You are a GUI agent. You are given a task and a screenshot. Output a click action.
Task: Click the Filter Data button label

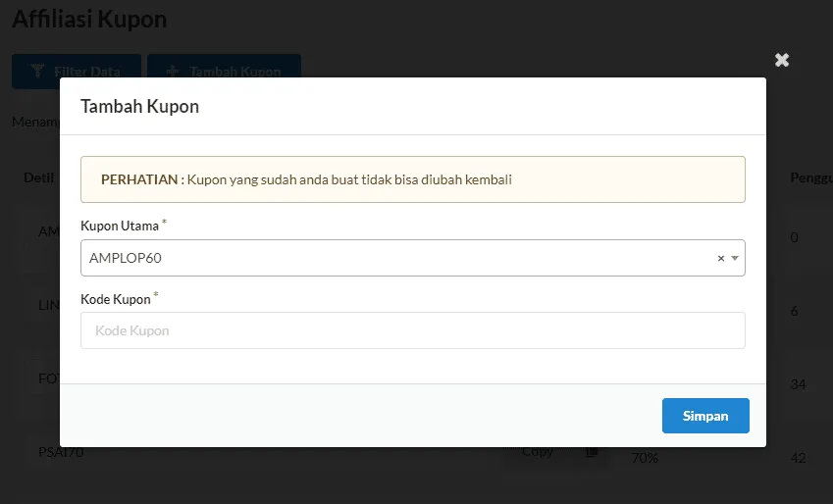tap(88, 72)
